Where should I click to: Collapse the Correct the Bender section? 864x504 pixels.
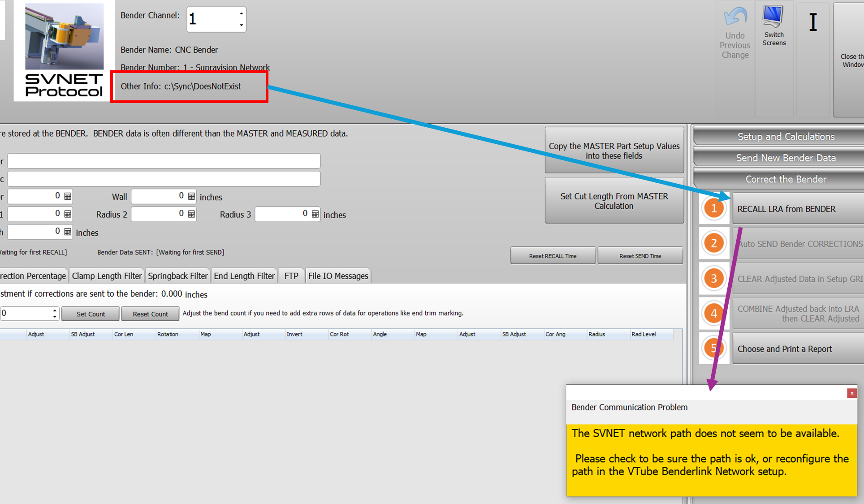(786, 179)
